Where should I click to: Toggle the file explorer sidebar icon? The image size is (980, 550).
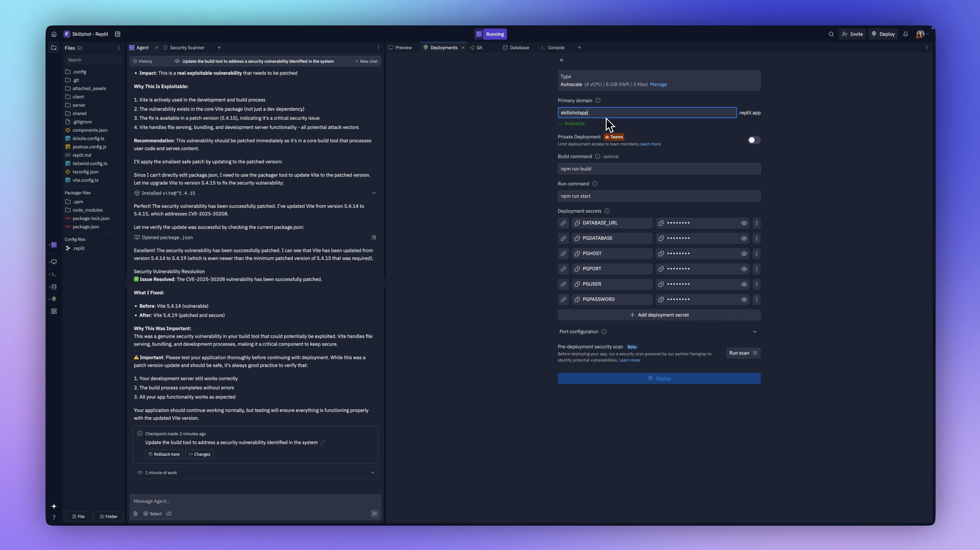[x=54, y=48]
